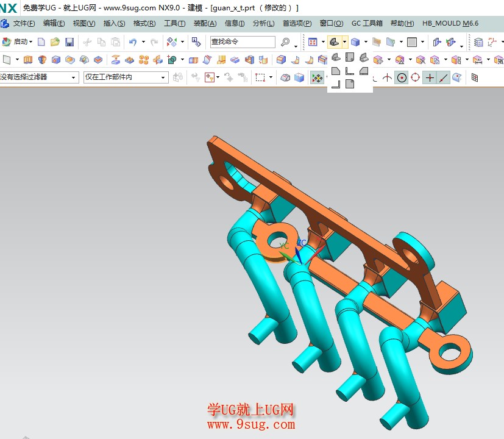Screen dimensions: 504x439
Task: Open the 视图(V) menu
Action: coord(84,24)
